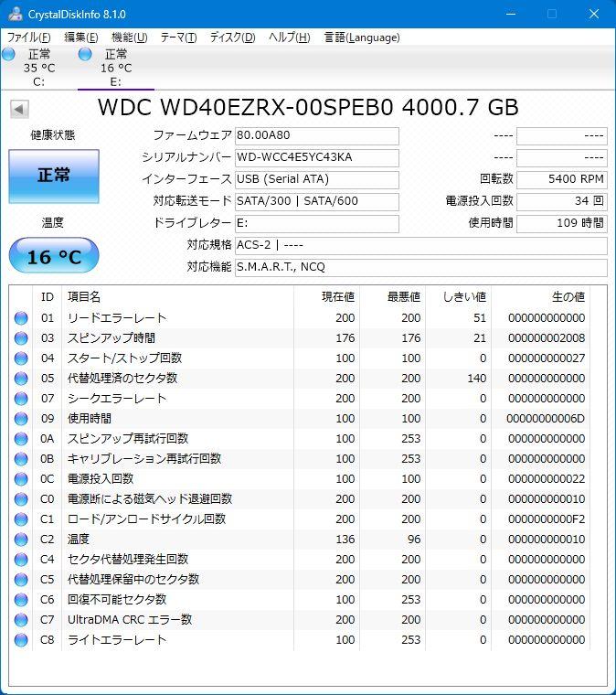Click the status icon for row 0C 電源投入回数
This screenshot has width=616, height=695.
pos(21,479)
